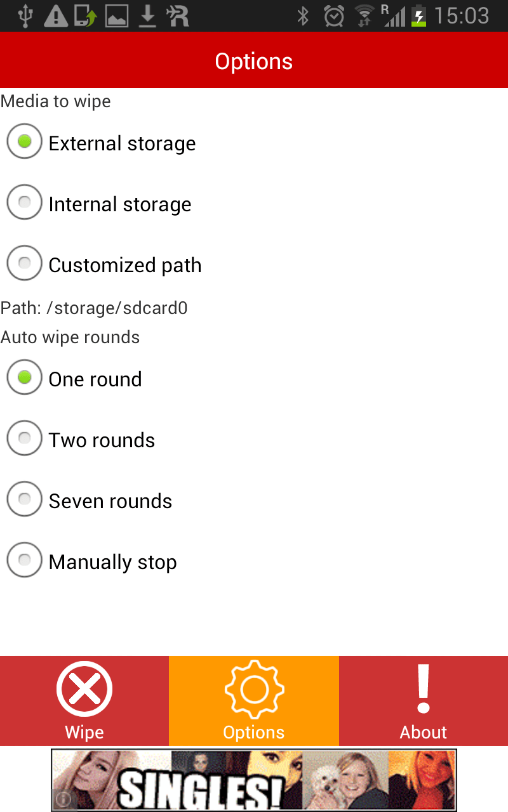Tap the USB connection status icon
This screenshot has height=812, width=508.
click(25, 16)
